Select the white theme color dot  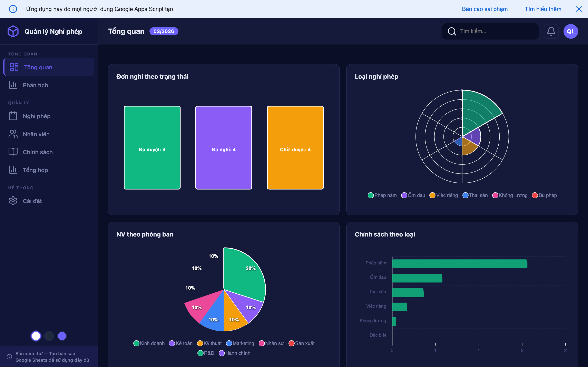36,336
